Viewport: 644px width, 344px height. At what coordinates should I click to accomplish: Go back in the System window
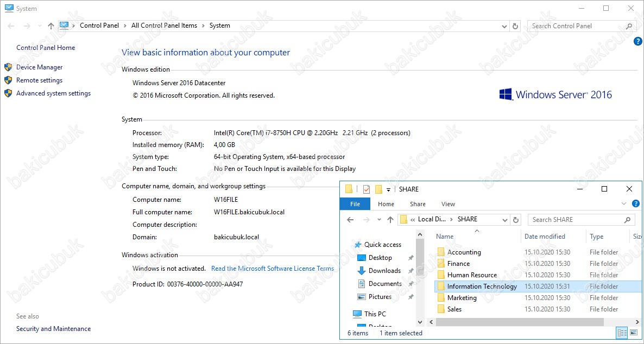tap(11, 26)
